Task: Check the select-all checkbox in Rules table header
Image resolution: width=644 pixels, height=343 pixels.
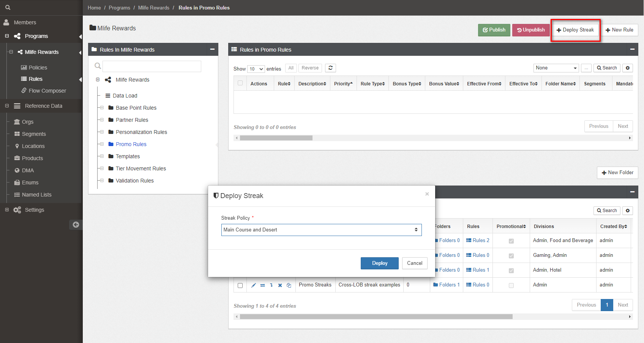Action: 240,83
